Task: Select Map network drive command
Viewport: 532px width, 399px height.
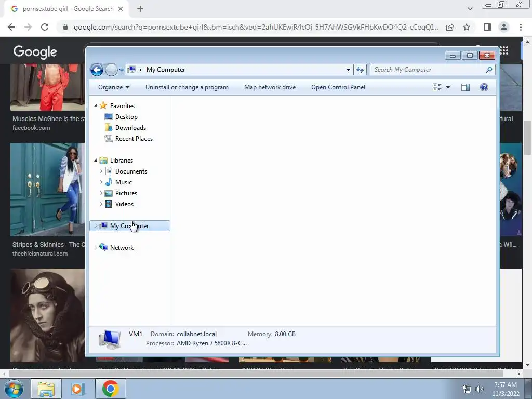Action: (270, 87)
